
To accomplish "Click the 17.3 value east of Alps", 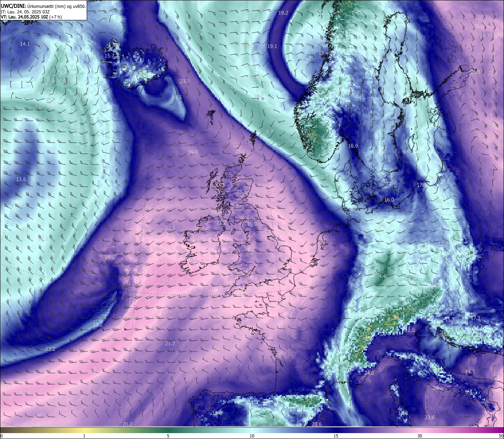I will 475,318.
